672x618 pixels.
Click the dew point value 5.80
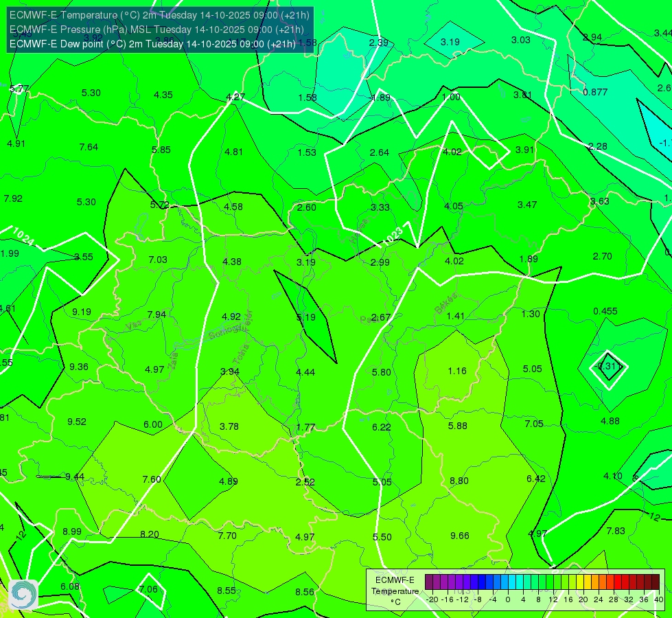(x=382, y=371)
